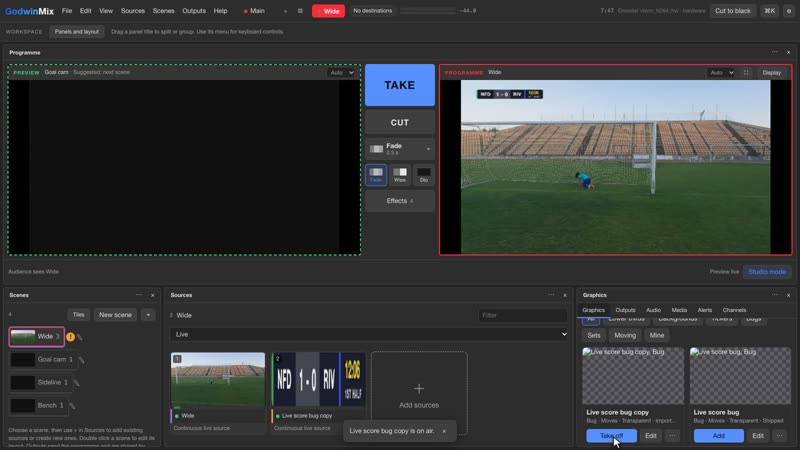Switch to the Audio tab
The width and height of the screenshot is (800, 450).
pos(653,310)
